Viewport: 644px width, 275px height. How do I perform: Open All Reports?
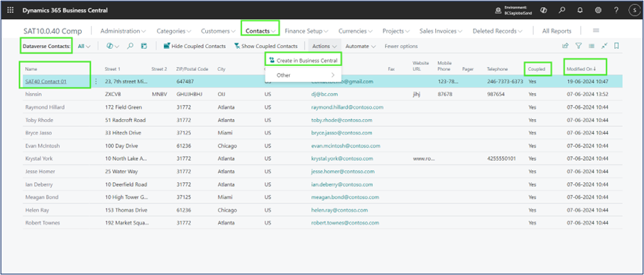point(557,30)
